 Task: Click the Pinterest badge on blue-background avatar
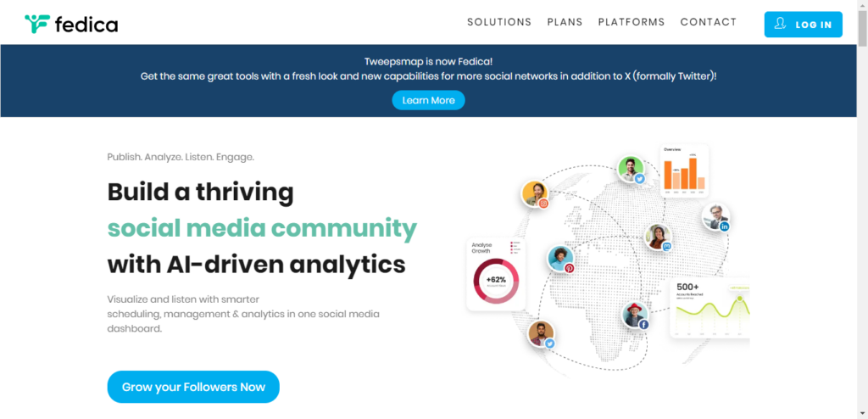[x=569, y=268]
